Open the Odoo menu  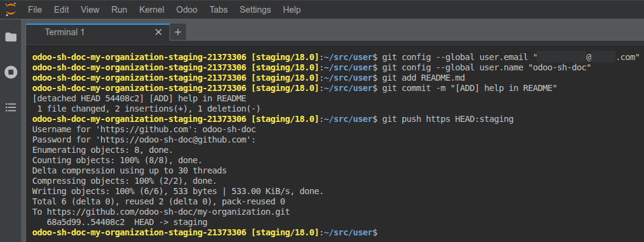[187, 10]
